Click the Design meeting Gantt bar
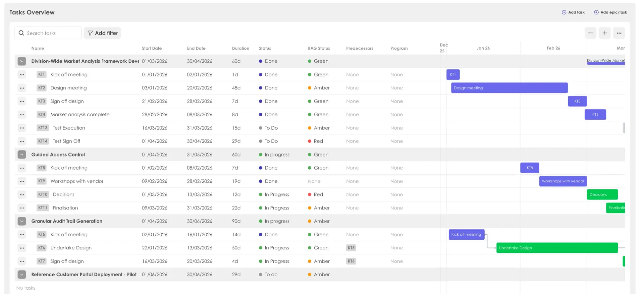644x294 pixels. pos(509,88)
